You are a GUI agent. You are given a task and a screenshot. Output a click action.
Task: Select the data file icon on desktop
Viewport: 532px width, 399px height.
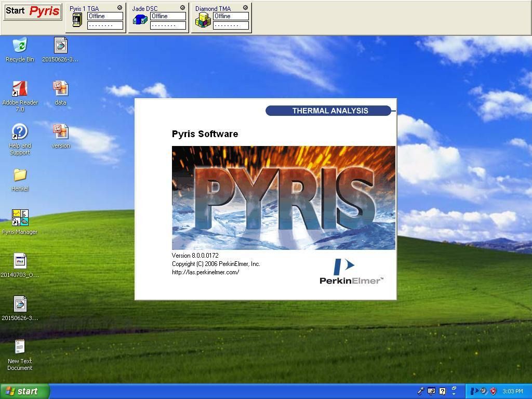click(x=61, y=89)
